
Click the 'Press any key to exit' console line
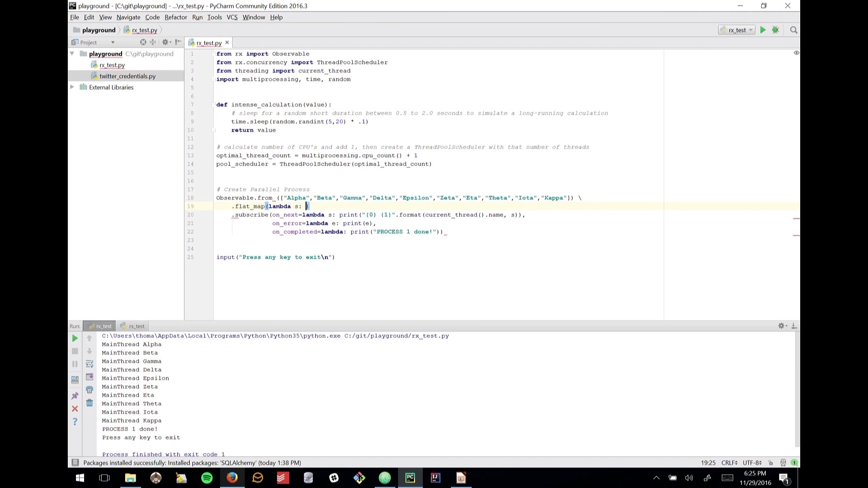click(x=141, y=437)
